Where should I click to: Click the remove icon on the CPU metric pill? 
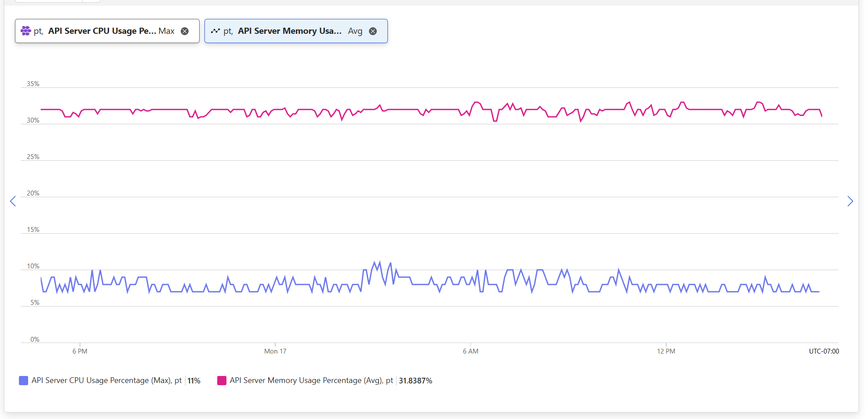(x=185, y=31)
